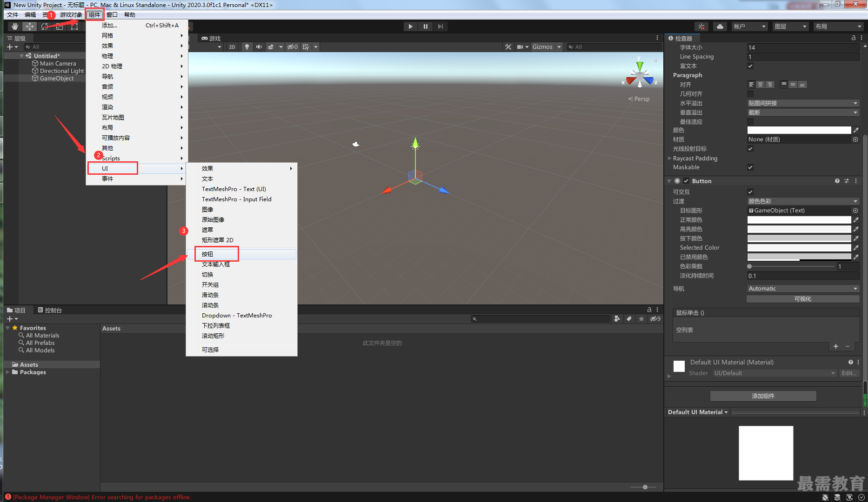Choose TextMeshPro - Text (UI) menu item

241,189
